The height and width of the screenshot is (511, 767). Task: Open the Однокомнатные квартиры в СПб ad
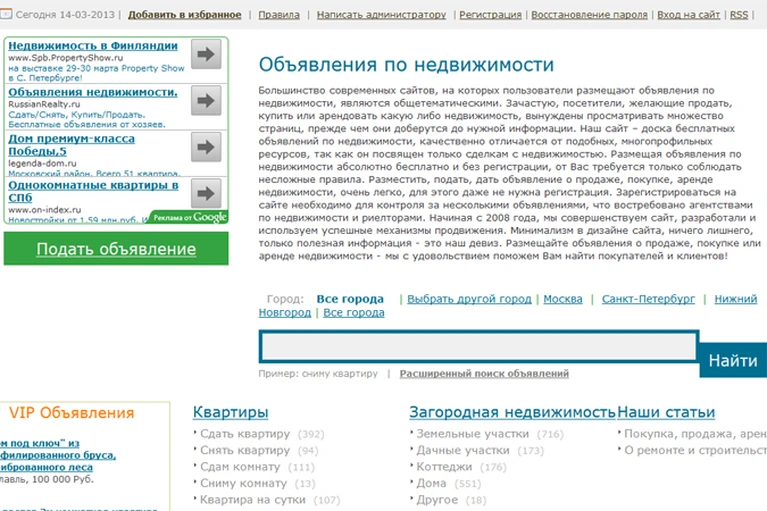coord(93,191)
